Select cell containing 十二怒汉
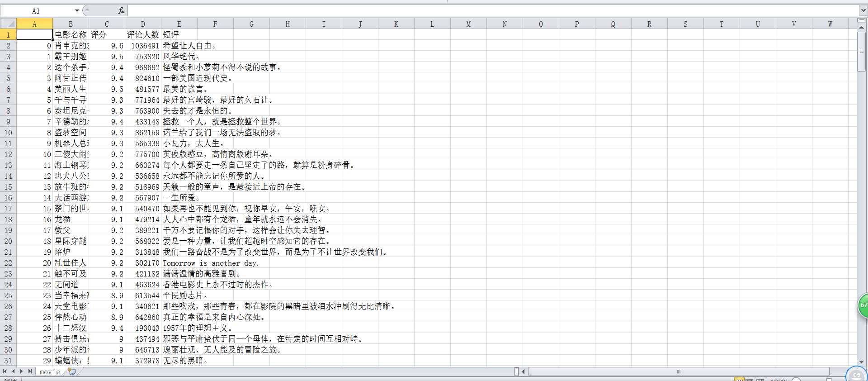 coord(71,328)
